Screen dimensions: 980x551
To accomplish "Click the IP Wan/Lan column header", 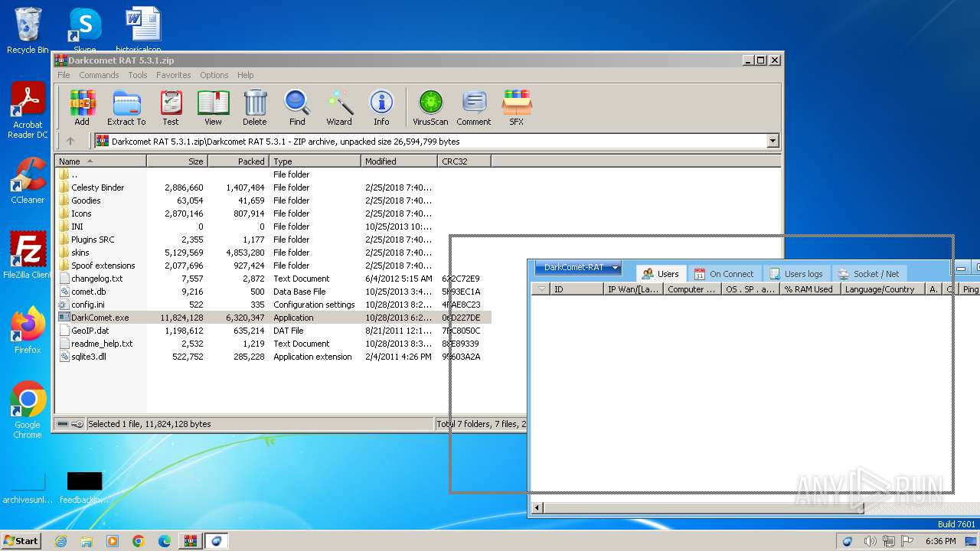I will coord(632,289).
